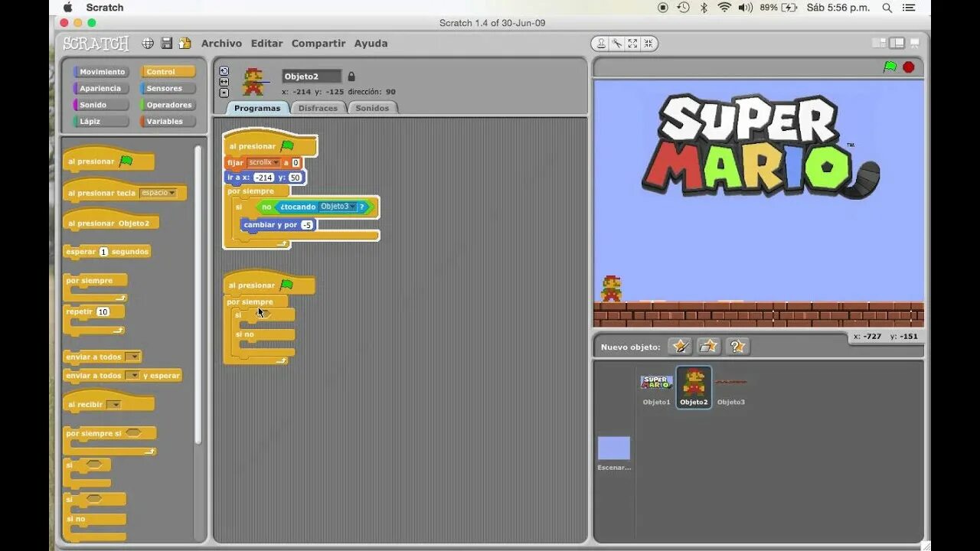
Task: Click the esperar block seconds value
Action: click(103, 252)
